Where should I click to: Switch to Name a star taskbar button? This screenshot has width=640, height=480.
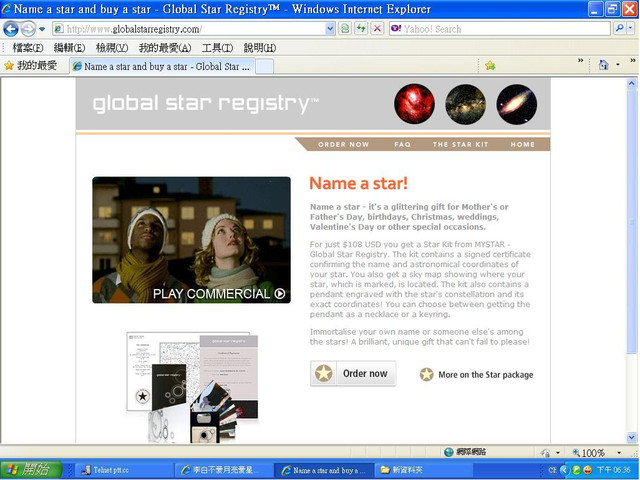tap(324, 470)
